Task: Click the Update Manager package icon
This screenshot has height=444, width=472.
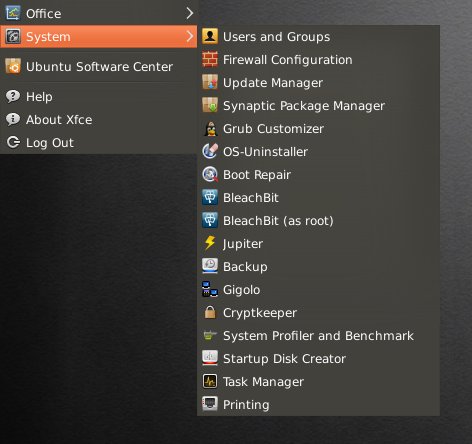Action: 210,82
